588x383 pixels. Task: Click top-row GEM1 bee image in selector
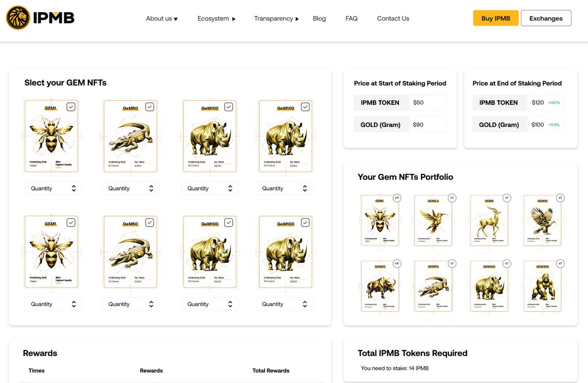[x=51, y=136]
